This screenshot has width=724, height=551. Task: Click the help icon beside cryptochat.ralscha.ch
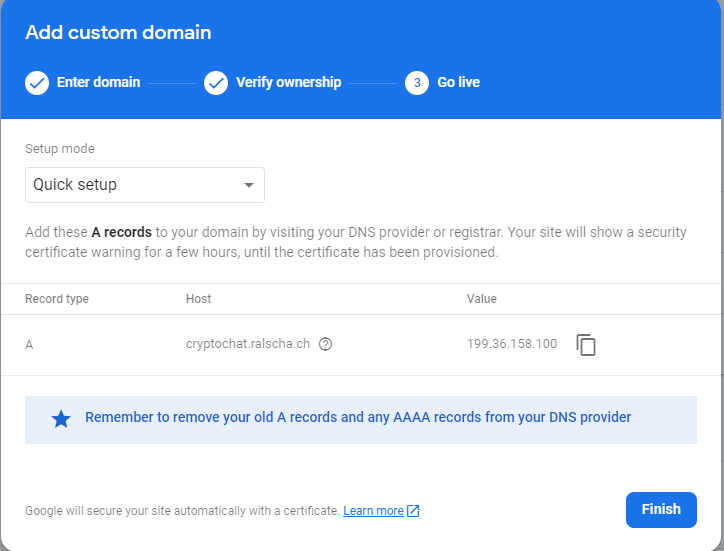[325, 344]
